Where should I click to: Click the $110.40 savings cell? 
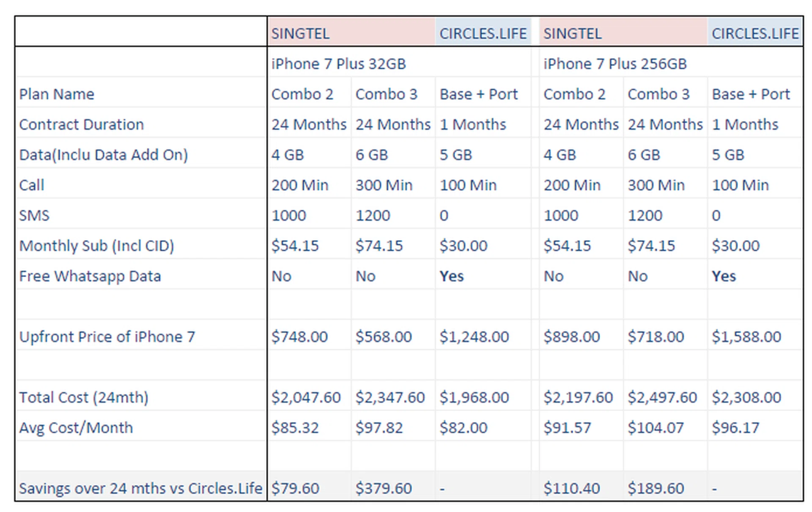(572, 488)
